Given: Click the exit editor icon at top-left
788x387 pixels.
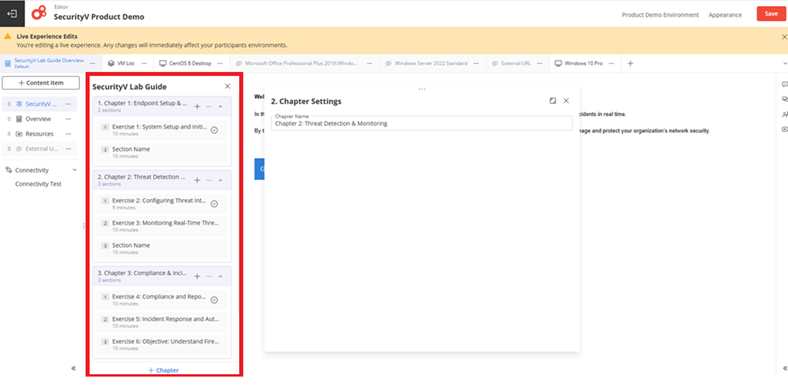Looking at the screenshot, I should pyautogui.click(x=12, y=14).
